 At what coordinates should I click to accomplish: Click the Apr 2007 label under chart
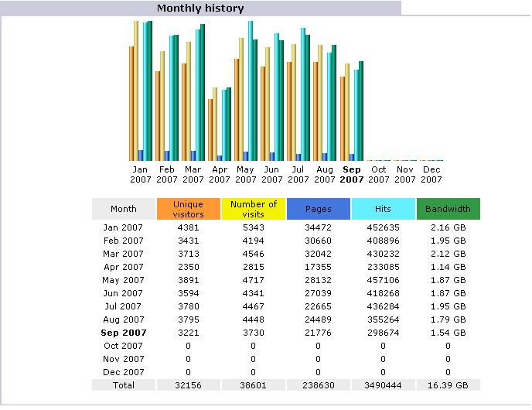219,175
